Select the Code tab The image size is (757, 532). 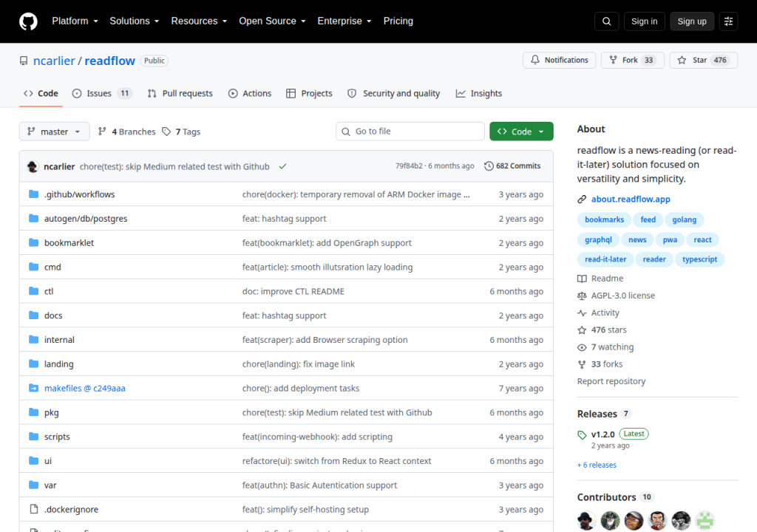tap(41, 94)
